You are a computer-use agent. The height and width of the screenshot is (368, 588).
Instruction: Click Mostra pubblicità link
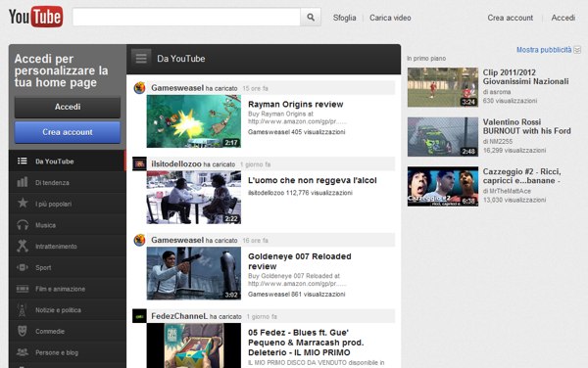point(544,50)
